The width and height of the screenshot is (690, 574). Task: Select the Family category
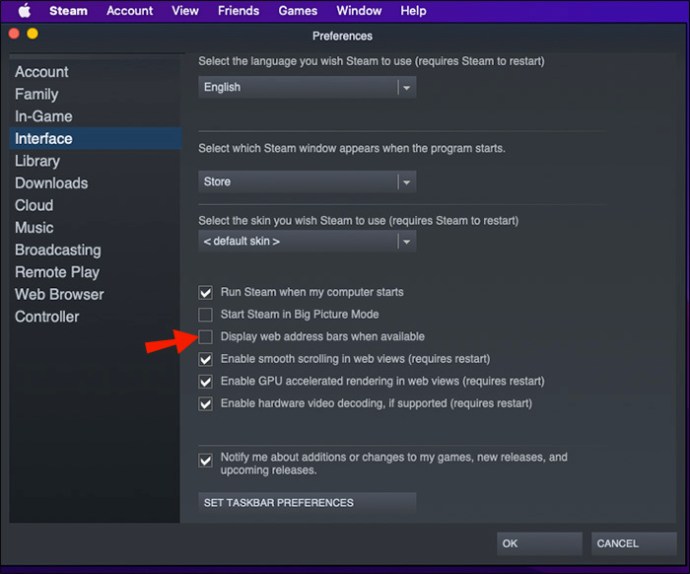[95, 94]
